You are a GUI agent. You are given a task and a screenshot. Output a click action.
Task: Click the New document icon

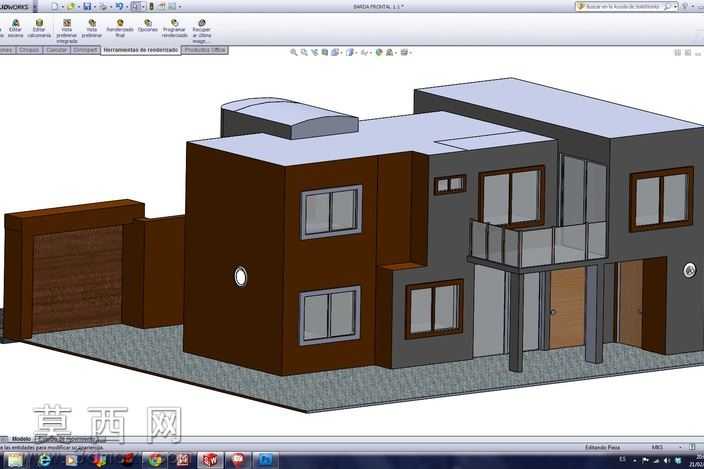[54, 6]
